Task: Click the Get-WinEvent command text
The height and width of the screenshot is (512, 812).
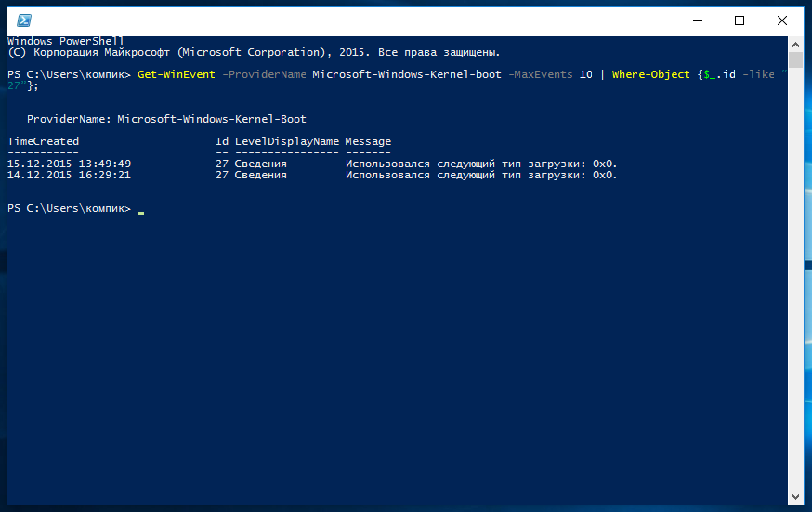Action: [x=177, y=74]
